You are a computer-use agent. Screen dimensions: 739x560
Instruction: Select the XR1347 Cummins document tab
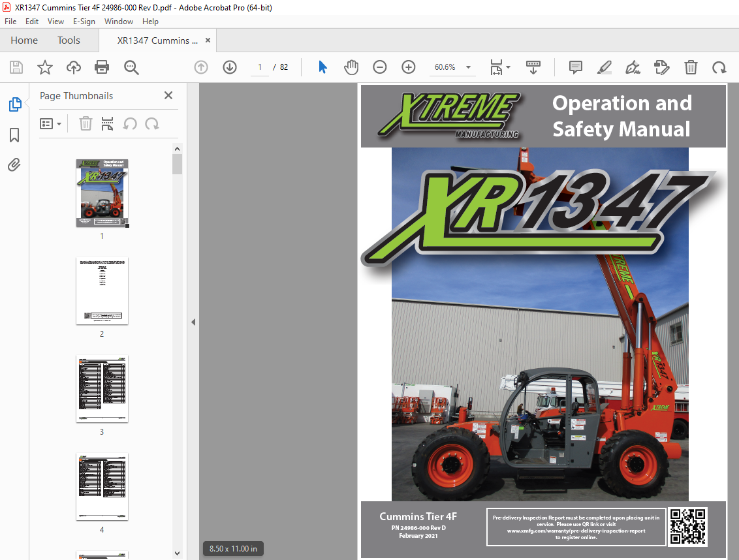pyautogui.click(x=157, y=40)
